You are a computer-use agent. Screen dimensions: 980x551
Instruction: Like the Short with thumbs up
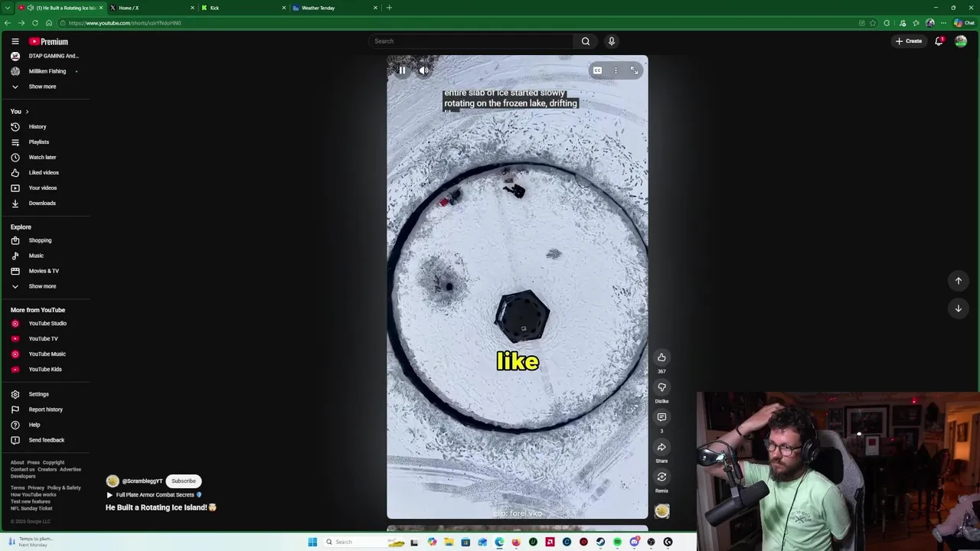click(661, 357)
